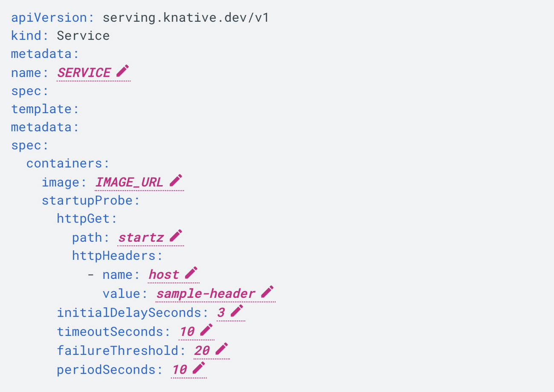554x392 pixels.
Task: Click the edit pencil beside startz
Action: click(x=176, y=236)
